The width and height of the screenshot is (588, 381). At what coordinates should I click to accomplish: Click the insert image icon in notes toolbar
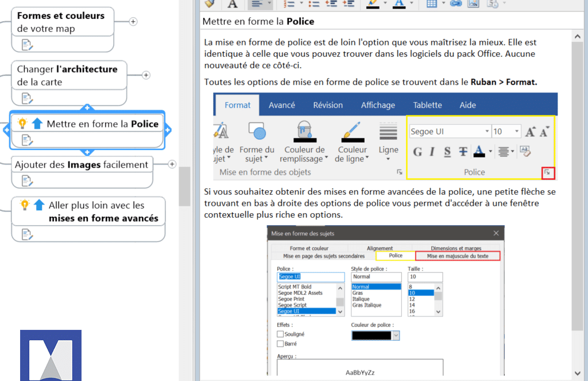(x=473, y=3)
